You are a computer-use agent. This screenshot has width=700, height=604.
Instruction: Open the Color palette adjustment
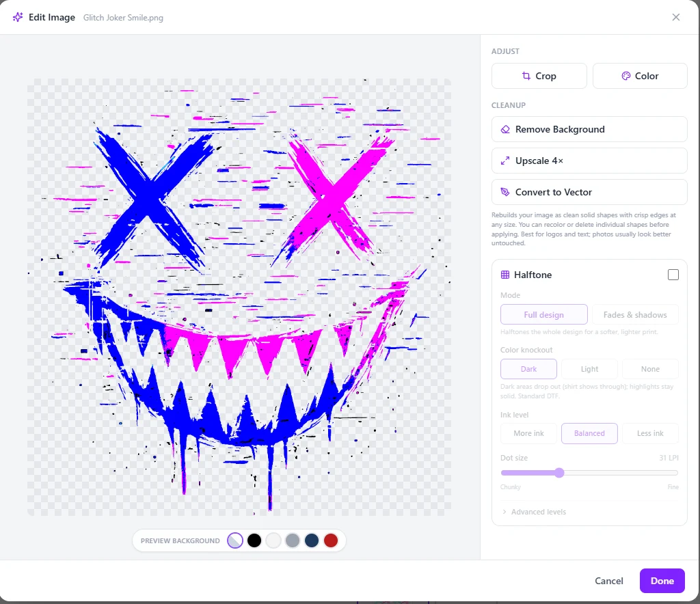pos(640,76)
